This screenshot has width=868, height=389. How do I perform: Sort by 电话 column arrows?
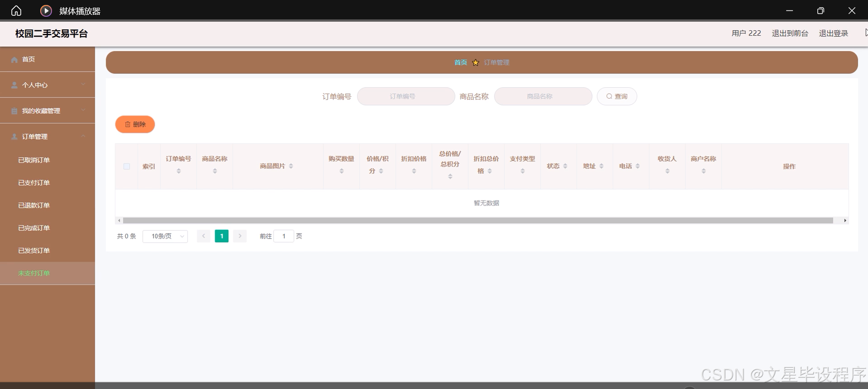click(637, 166)
